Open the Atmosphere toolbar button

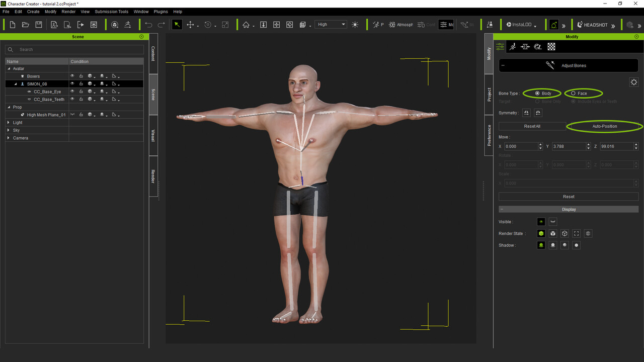pyautogui.click(x=401, y=25)
